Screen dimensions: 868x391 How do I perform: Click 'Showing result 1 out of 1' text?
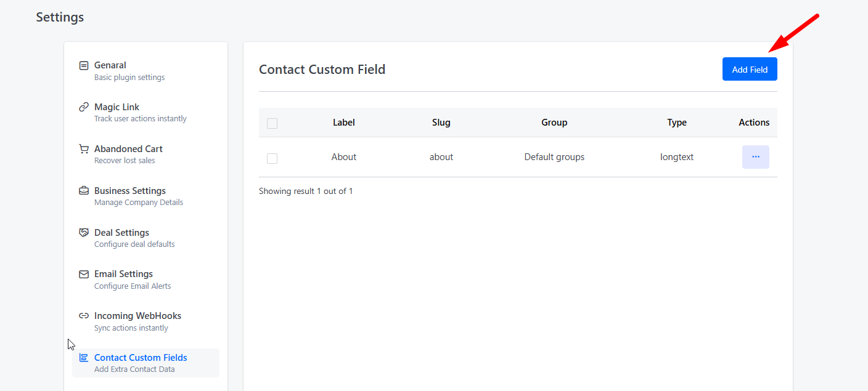[306, 191]
